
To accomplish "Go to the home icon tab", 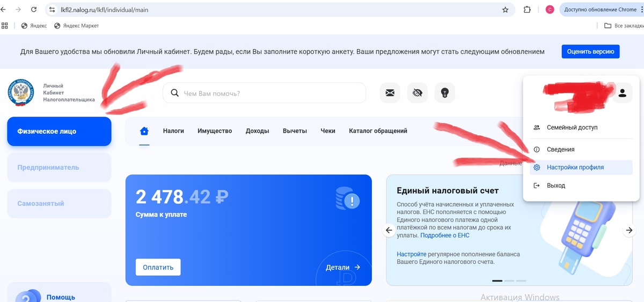I will pos(144,131).
